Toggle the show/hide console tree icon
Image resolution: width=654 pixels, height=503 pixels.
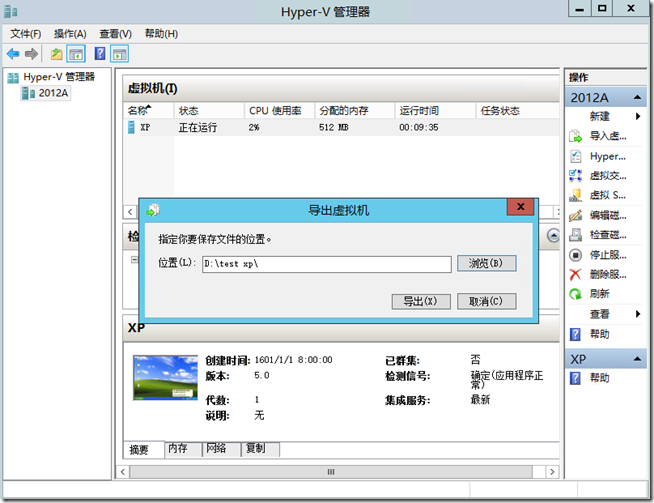pos(76,54)
